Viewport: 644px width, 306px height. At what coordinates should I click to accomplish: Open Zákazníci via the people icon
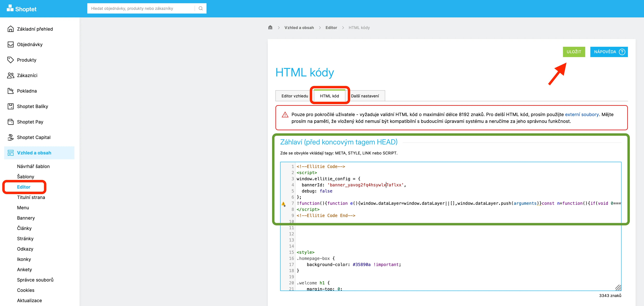point(10,75)
